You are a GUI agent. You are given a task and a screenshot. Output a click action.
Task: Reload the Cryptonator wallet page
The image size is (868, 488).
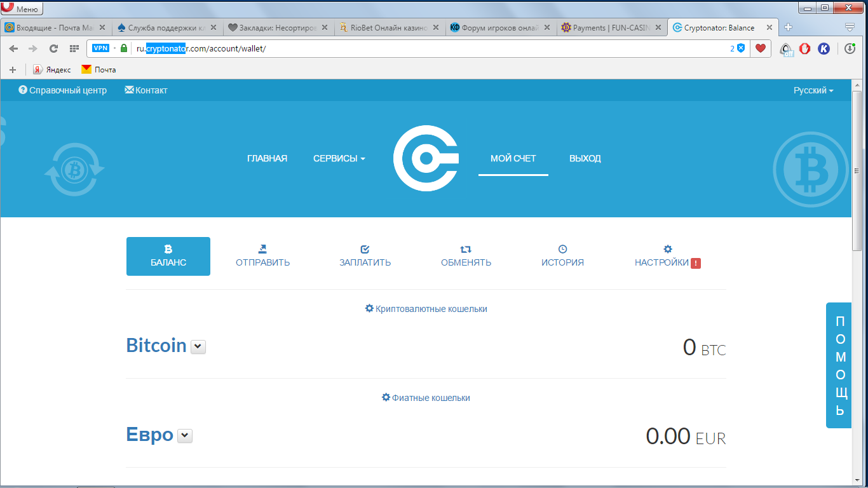coord(53,48)
